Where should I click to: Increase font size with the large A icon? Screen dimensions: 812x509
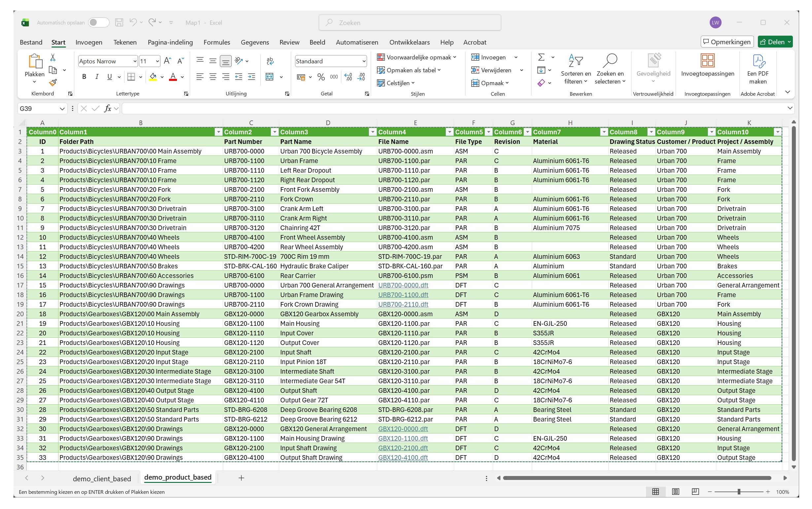[167, 61]
